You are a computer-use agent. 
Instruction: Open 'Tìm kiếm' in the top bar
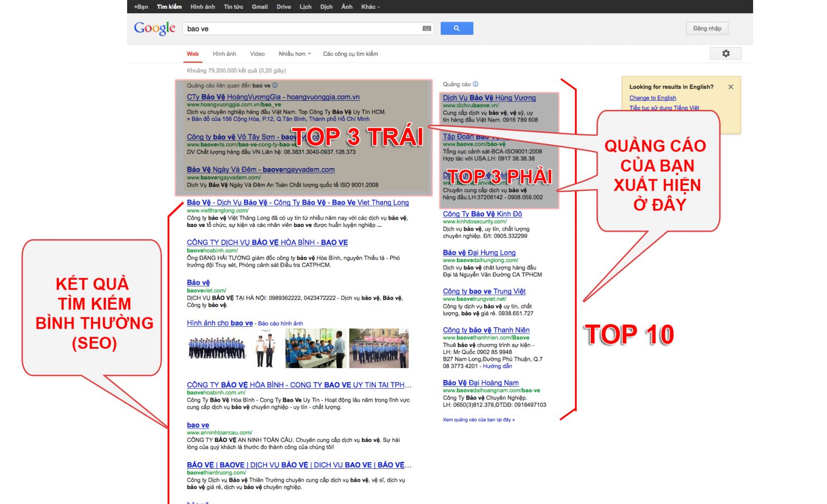pos(169,7)
